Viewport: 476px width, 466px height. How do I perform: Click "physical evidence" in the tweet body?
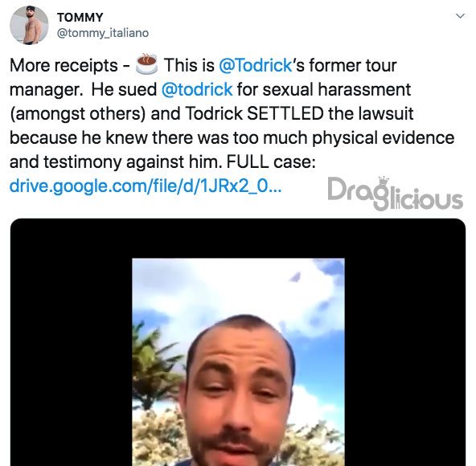tap(383, 138)
